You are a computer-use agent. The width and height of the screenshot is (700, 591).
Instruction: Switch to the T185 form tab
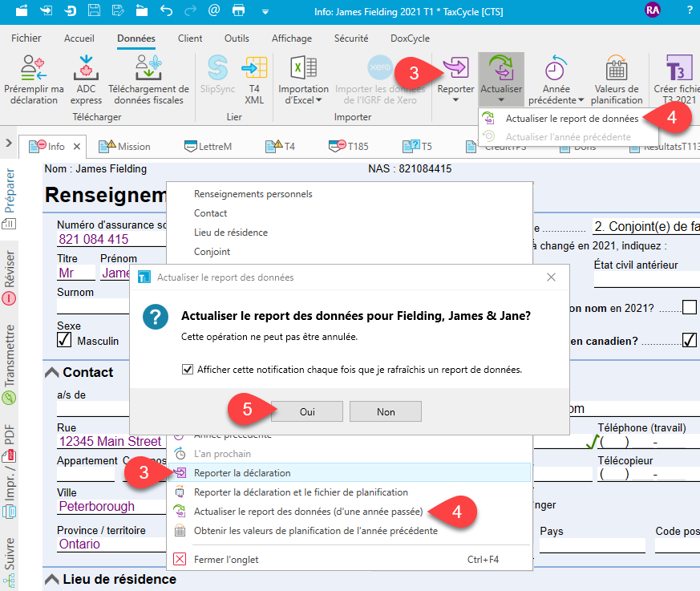(x=349, y=147)
